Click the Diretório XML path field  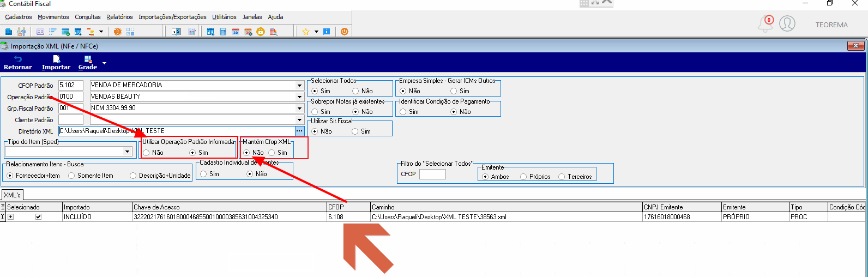tap(177, 131)
